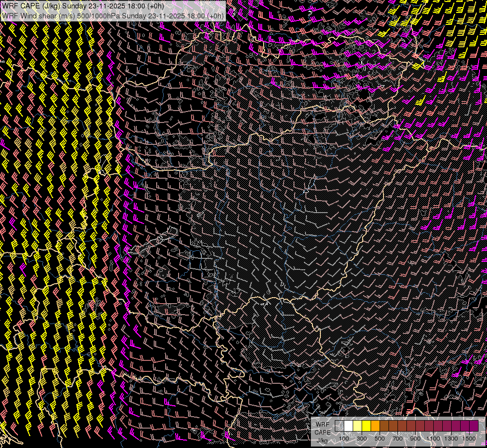Choose the 1500 label at the legend end

pos(469,439)
